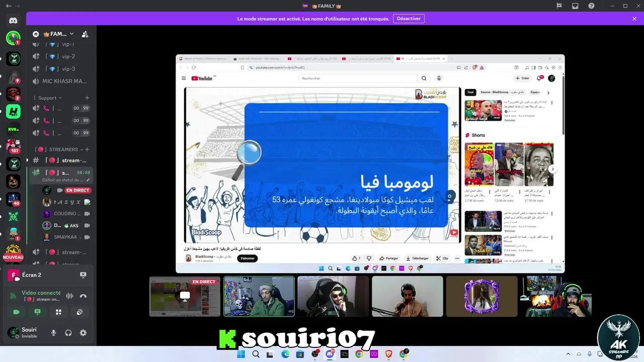The width and height of the screenshot is (644, 362).
Task: Open the H BET server icon
Action: [13, 111]
